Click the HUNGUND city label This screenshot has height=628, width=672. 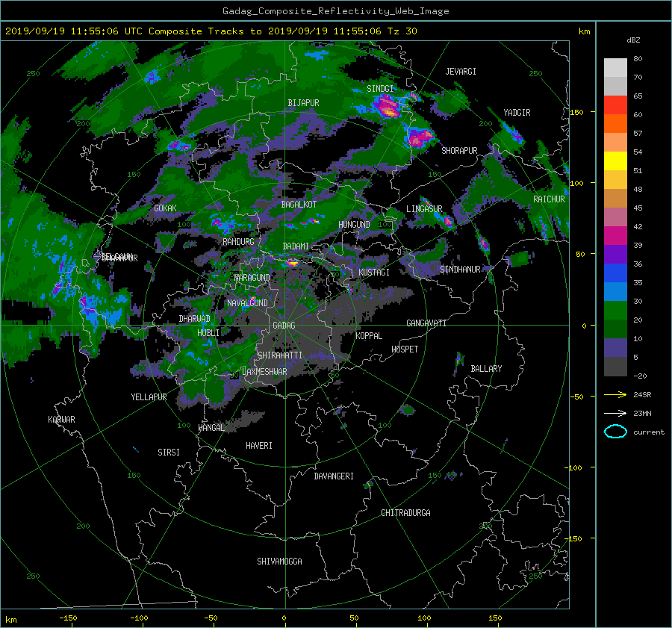[x=354, y=224]
